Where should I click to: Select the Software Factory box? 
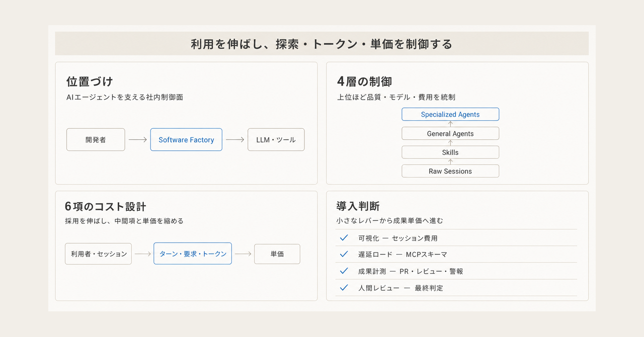point(186,140)
